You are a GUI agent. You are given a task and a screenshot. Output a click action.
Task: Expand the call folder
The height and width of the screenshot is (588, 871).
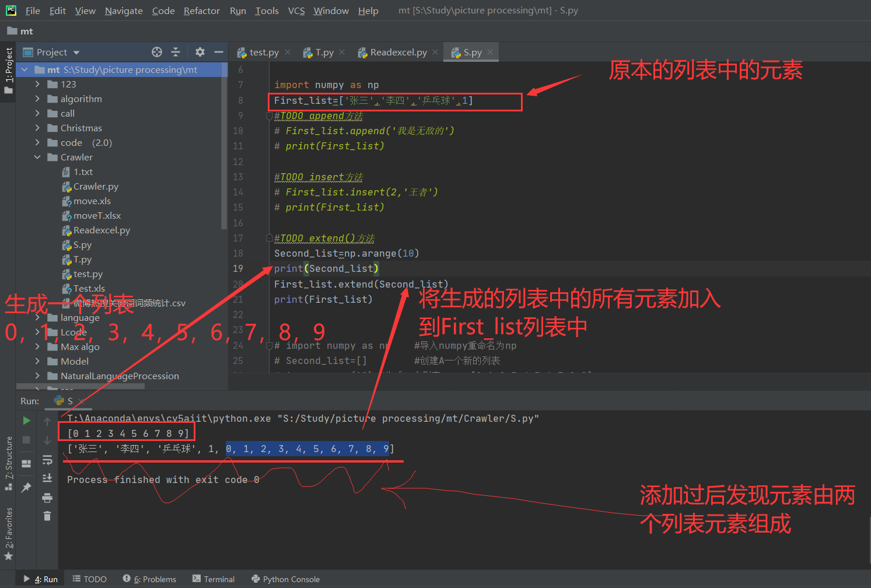[37, 113]
